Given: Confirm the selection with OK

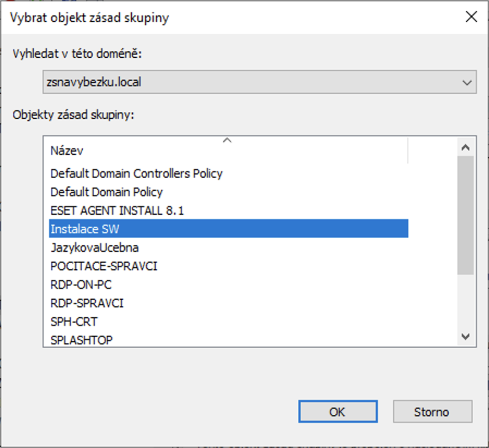Looking at the screenshot, I should pyautogui.click(x=337, y=411).
